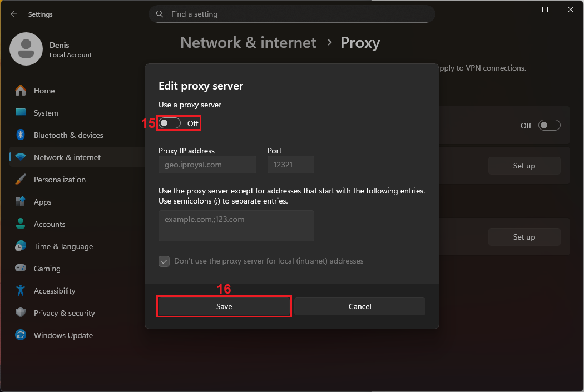This screenshot has height=392, width=584.
Task: Toggle Use a proxy server switch
Action: pos(170,123)
